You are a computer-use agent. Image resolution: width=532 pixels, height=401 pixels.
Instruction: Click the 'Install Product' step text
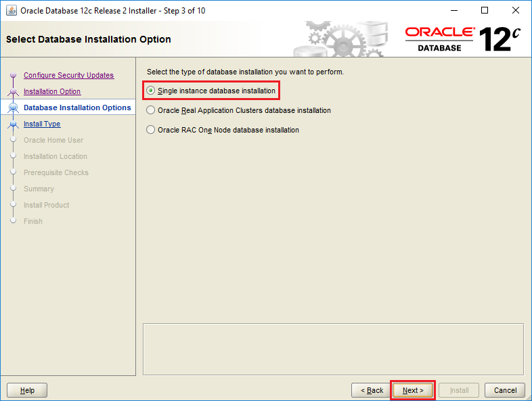[47, 205]
